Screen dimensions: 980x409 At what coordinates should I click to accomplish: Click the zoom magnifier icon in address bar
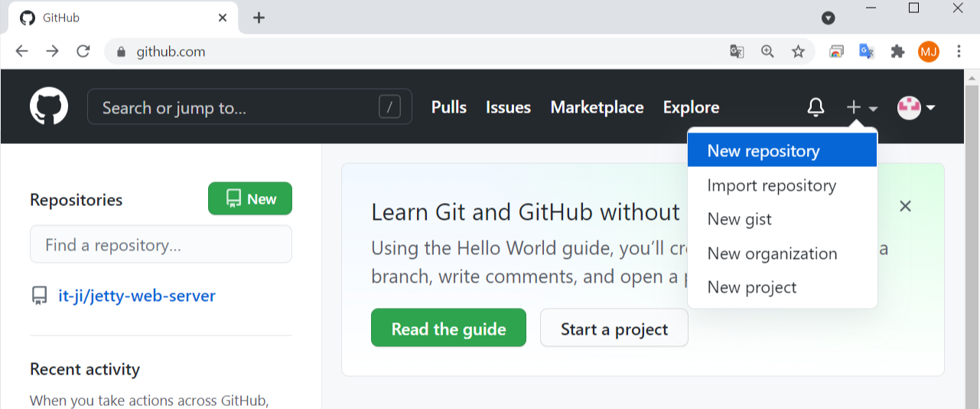[x=767, y=51]
